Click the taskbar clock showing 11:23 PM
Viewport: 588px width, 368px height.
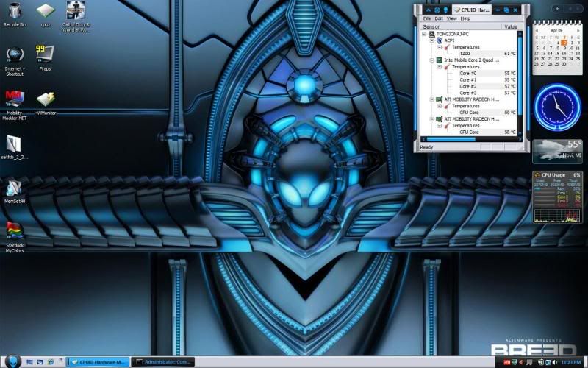click(571, 362)
